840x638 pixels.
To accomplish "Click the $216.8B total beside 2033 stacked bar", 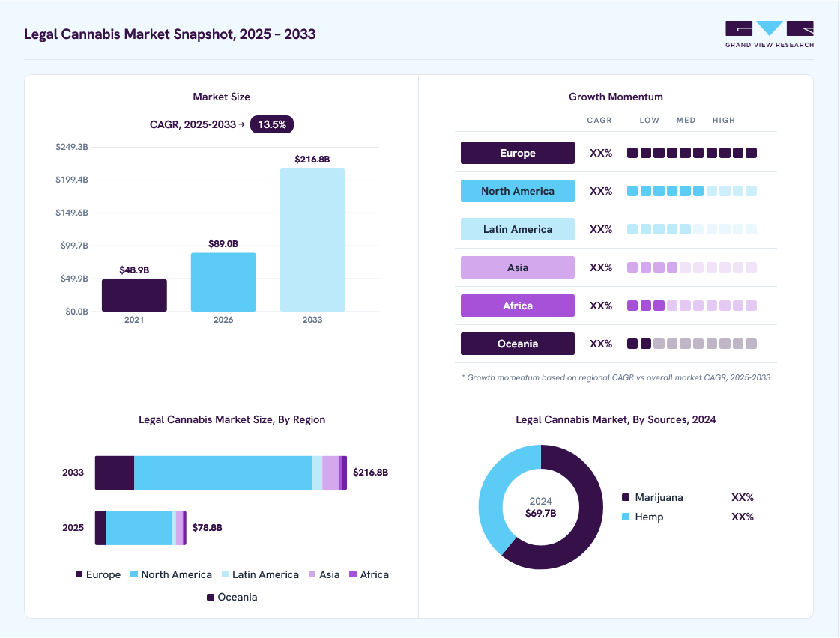I will pyautogui.click(x=370, y=472).
